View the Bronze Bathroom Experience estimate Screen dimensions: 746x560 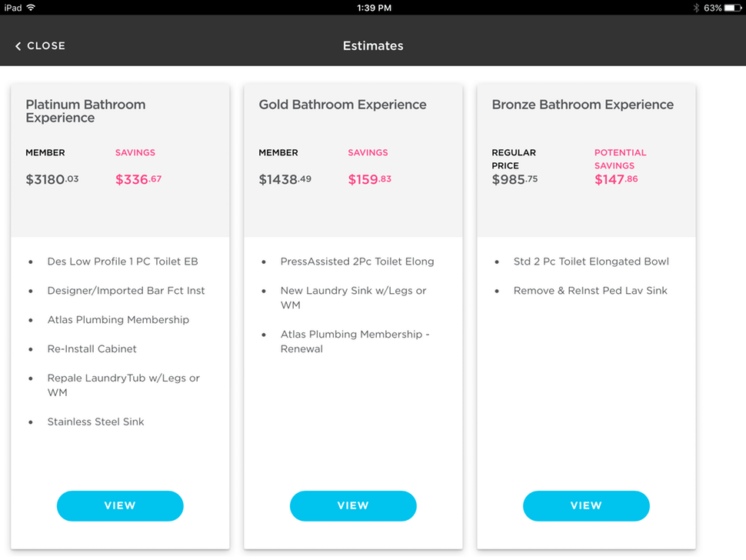tap(586, 506)
